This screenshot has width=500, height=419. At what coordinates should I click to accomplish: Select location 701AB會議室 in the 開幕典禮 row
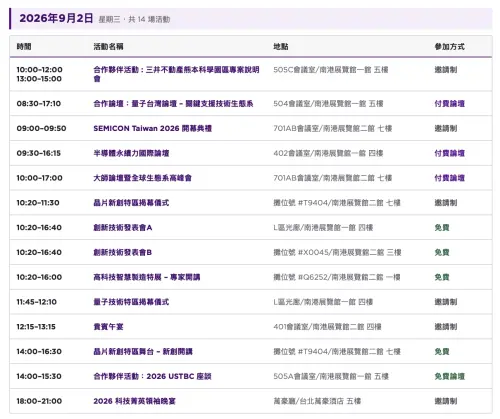coord(332,128)
